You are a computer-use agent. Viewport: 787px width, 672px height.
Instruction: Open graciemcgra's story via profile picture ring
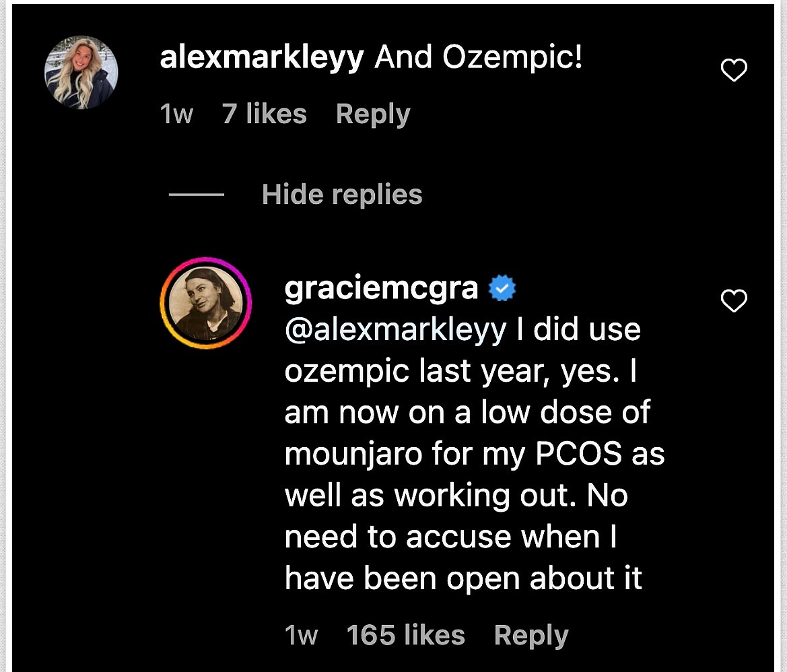pos(205,303)
